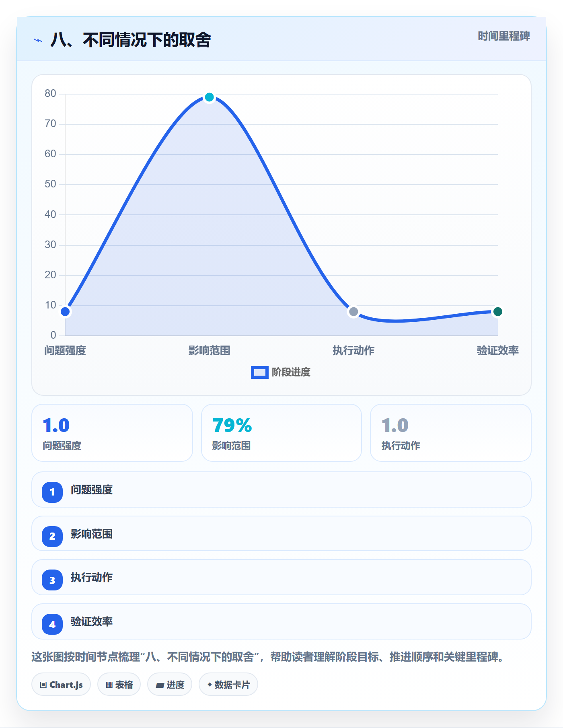Click step badge 2 for 影响范围
The image size is (563, 728).
point(52,536)
